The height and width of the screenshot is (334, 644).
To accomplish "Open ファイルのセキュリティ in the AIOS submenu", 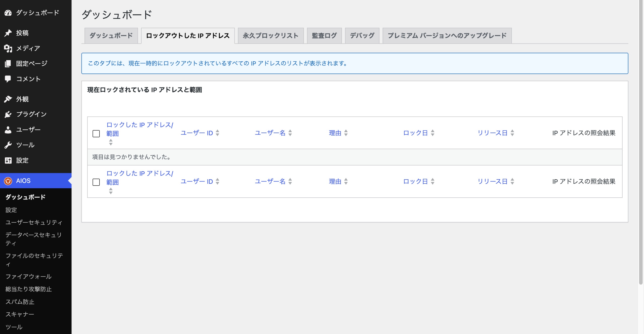I will point(34,260).
